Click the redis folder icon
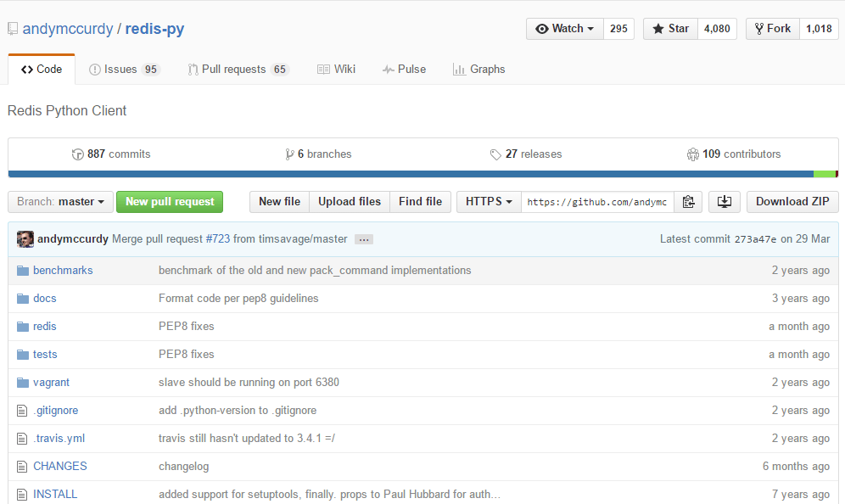Image resolution: width=845 pixels, height=504 pixels. click(23, 327)
